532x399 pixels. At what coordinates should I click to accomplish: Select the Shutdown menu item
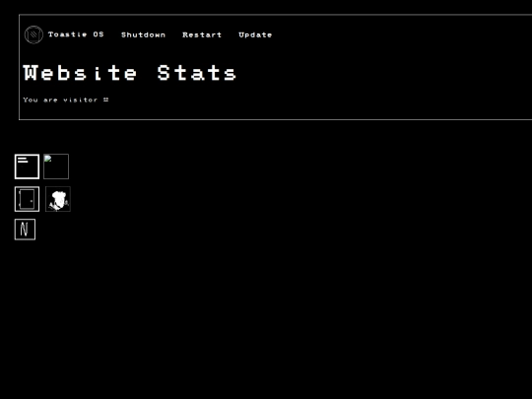click(x=143, y=34)
